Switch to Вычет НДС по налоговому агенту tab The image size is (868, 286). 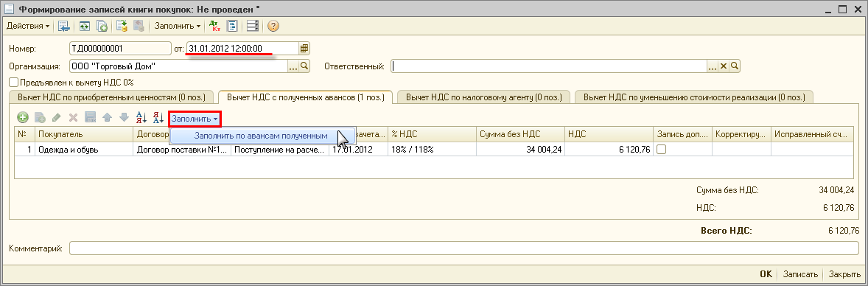[484, 97]
